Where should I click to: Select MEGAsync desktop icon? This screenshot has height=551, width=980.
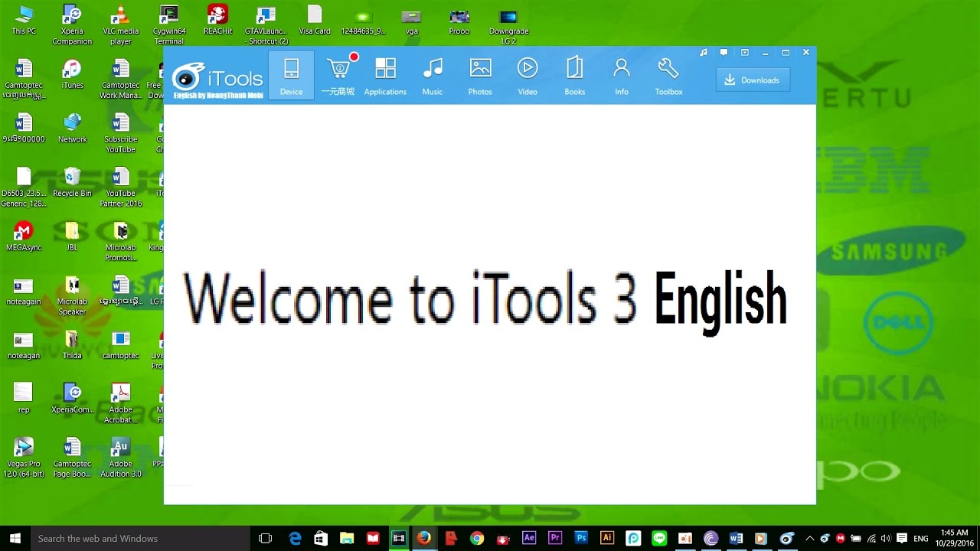(24, 236)
